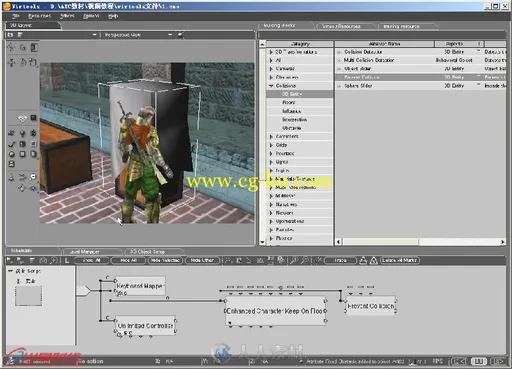
Task: Expand the Particles category
Action: (x=271, y=230)
